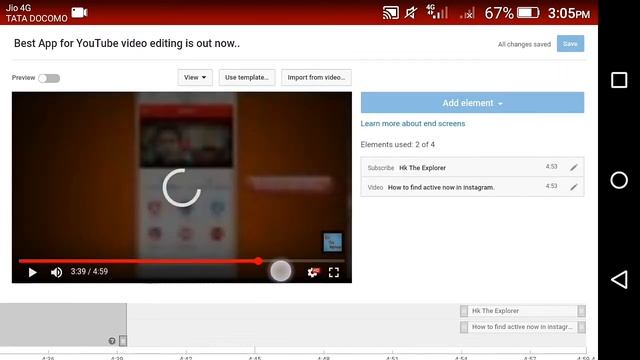Screen dimensions: 640x360
Task: Click right handle of How to find bar
Action: click(x=582, y=327)
